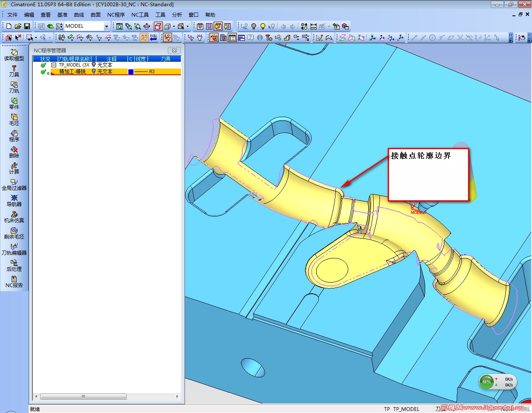Open the 刀具 cutter tool in the sidebar

(14, 71)
